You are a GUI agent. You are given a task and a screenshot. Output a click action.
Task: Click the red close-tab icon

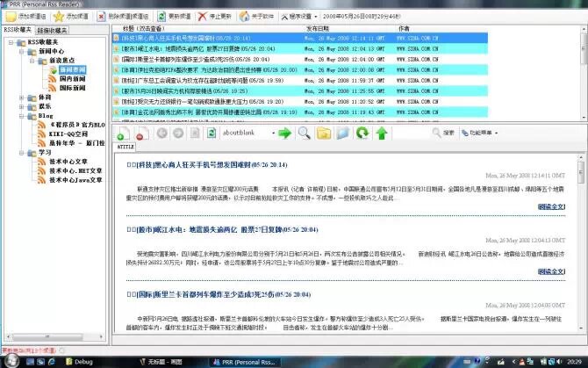[x=140, y=133]
